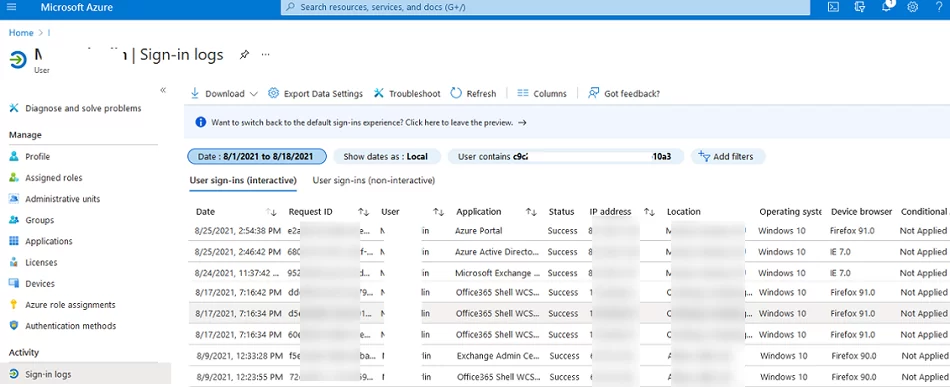Screen dimensions: 950x387
Task: Pin the Sign-in logs blade
Action: tap(244, 55)
